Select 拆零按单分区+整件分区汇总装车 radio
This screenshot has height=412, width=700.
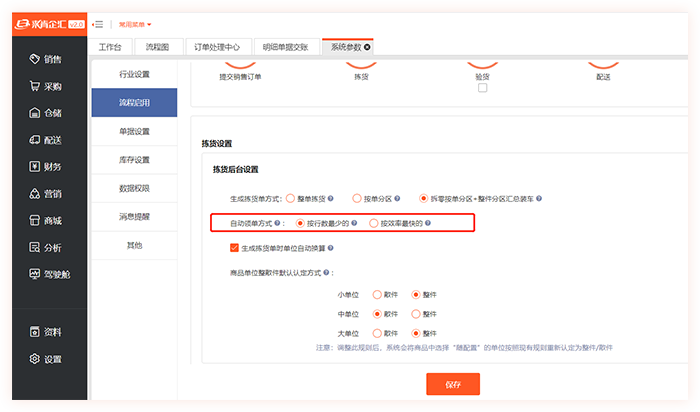click(x=423, y=199)
